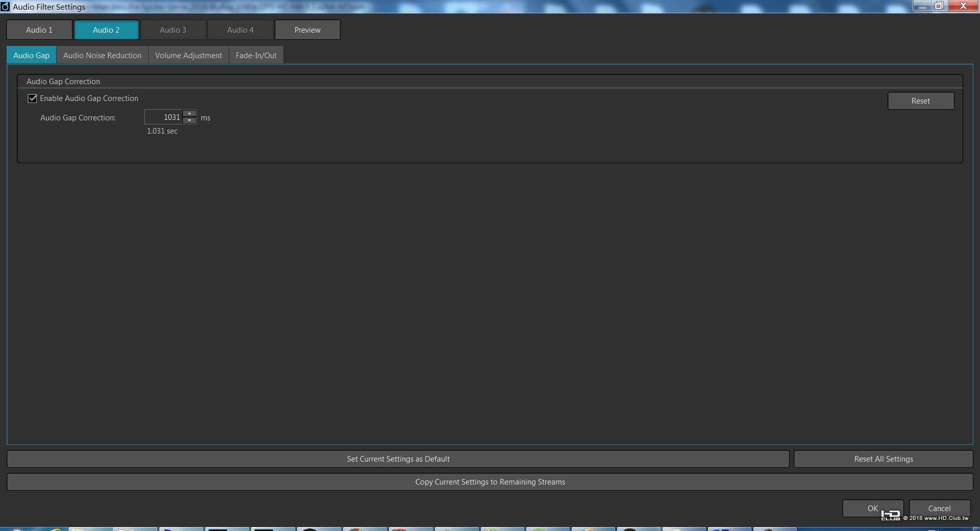Switch to Volume Adjustment tab
980x531 pixels.
(188, 55)
